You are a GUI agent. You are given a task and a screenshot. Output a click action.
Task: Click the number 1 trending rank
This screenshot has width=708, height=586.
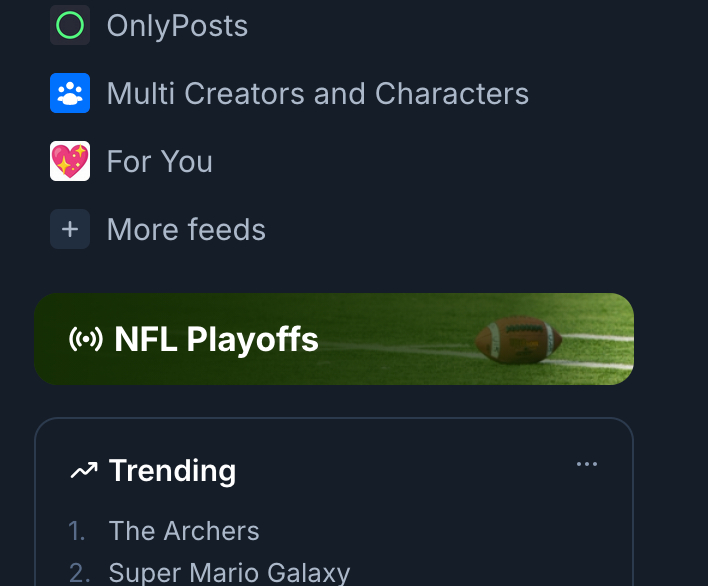tap(77, 531)
